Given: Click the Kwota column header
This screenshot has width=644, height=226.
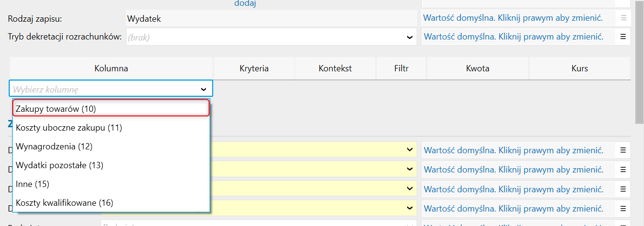Looking at the screenshot, I should coord(478,68).
